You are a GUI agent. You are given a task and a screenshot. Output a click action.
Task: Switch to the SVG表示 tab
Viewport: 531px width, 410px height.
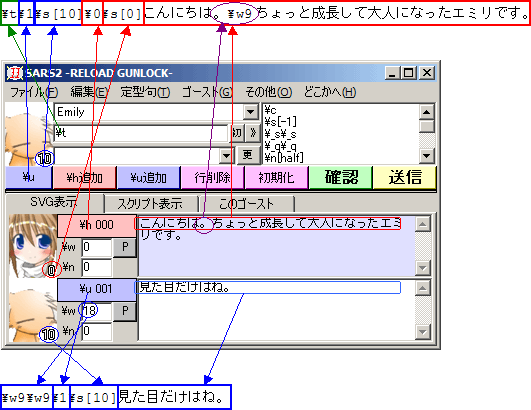[54, 202]
